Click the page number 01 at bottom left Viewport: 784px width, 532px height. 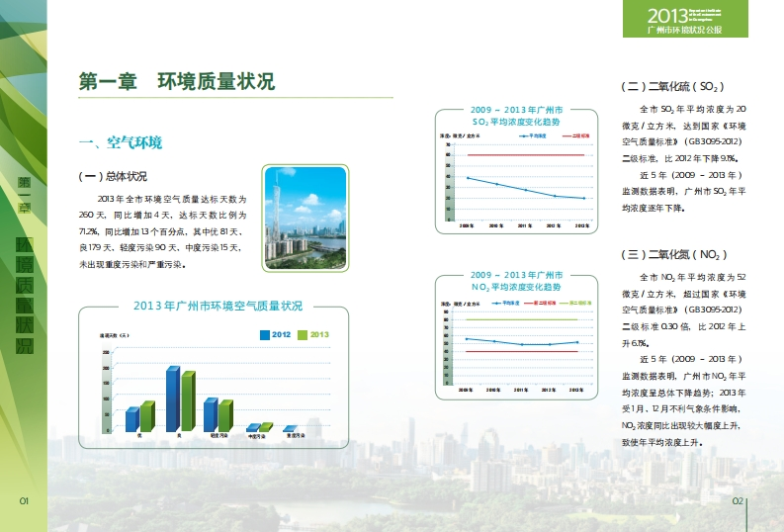(x=25, y=501)
